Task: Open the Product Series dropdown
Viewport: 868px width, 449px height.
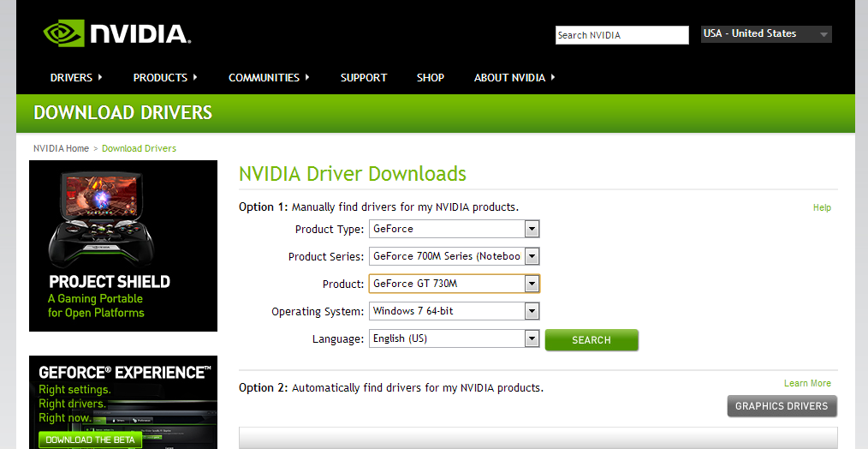Action: (x=454, y=256)
